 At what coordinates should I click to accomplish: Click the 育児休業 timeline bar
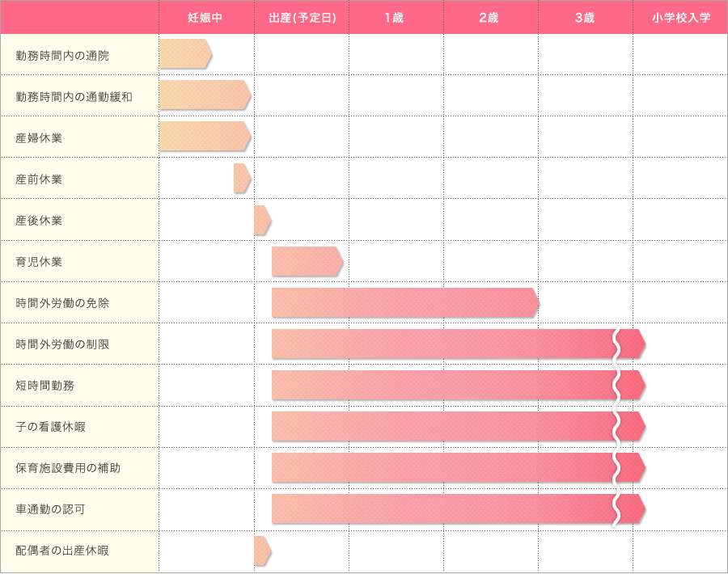click(307, 261)
